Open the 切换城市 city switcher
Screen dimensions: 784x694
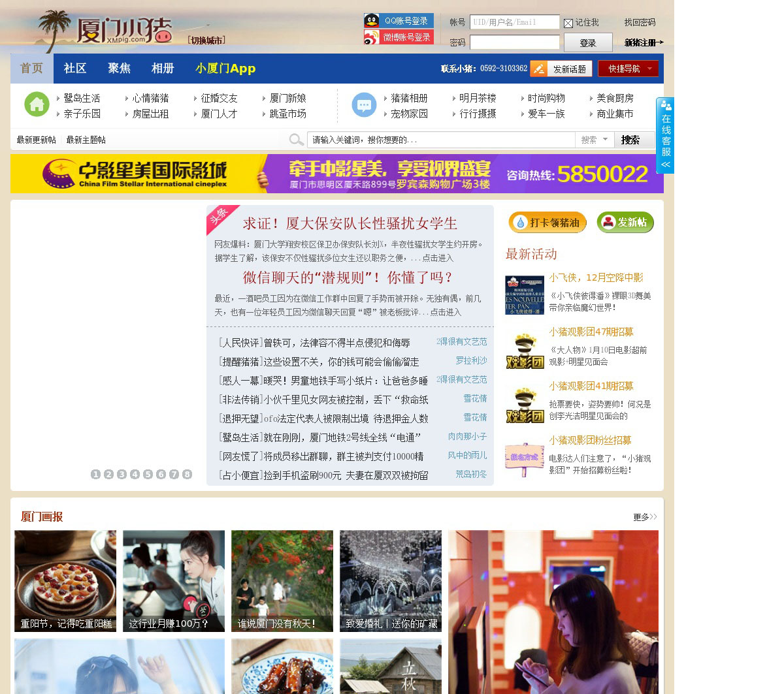coord(206,40)
